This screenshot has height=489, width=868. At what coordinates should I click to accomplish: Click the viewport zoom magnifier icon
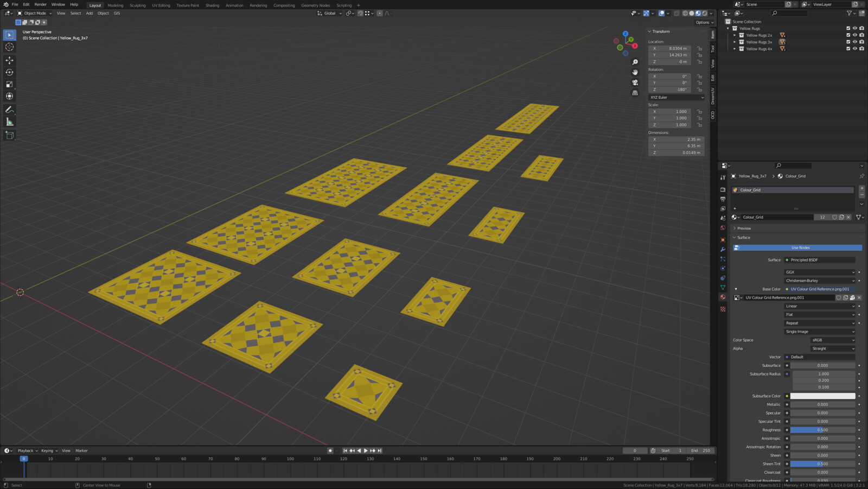coord(635,62)
